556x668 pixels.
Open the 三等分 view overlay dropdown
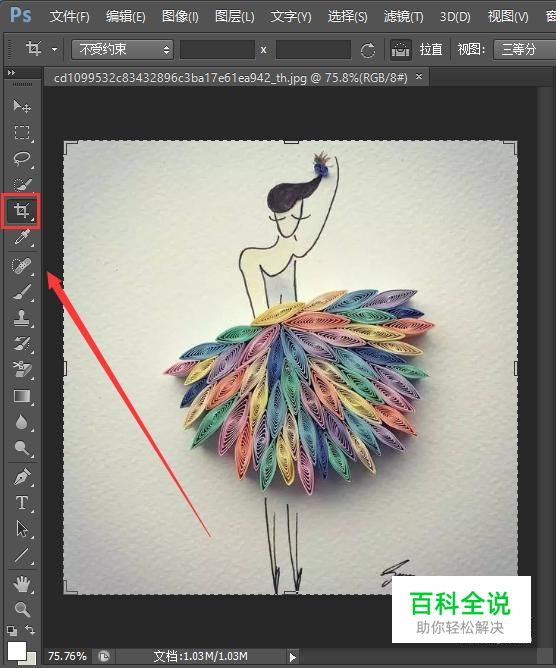(x=524, y=49)
